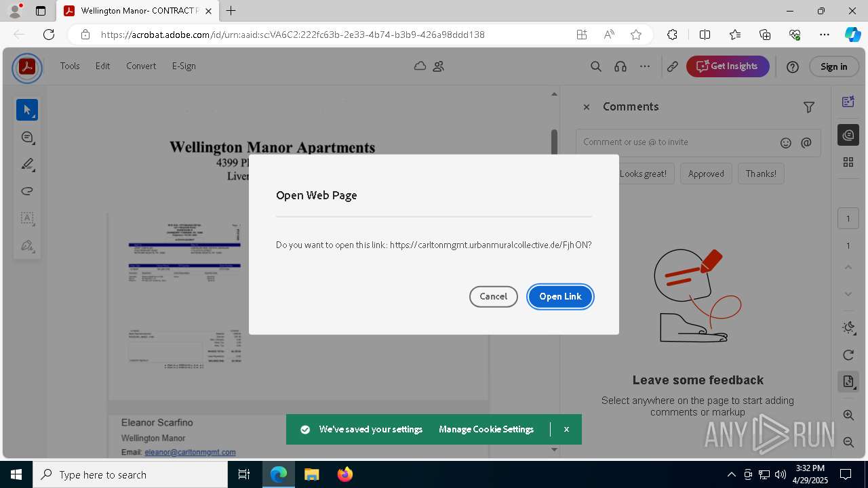
Task: Choose the Approved quick reply
Action: [706, 174]
